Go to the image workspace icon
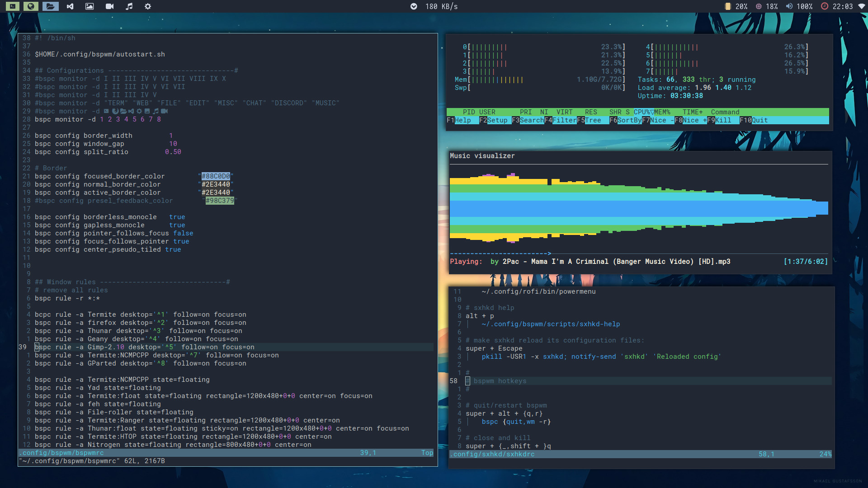This screenshot has height=488, width=868. [90, 6]
